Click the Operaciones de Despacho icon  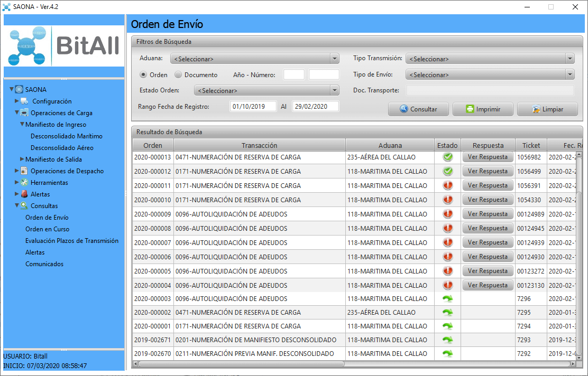[24, 171]
